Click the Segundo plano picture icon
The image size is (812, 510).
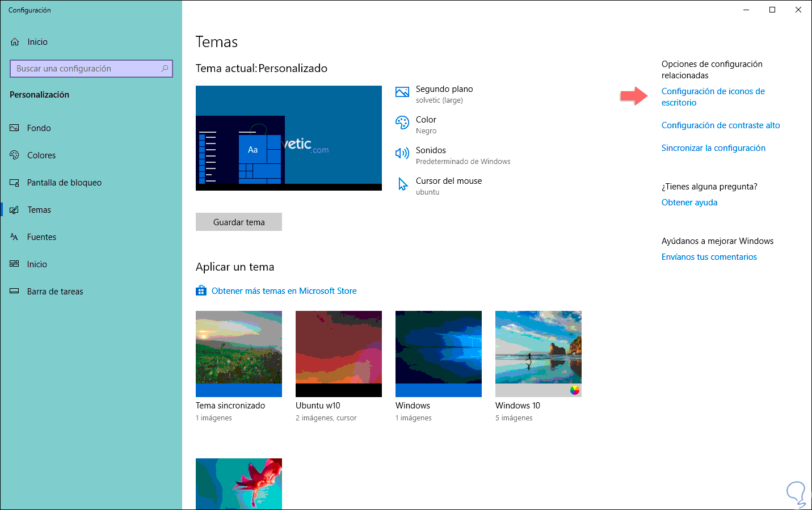(402, 92)
